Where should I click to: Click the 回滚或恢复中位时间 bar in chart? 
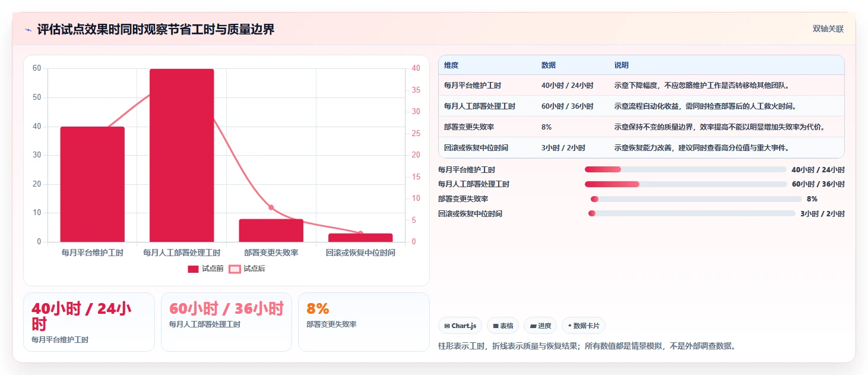(x=360, y=238)
